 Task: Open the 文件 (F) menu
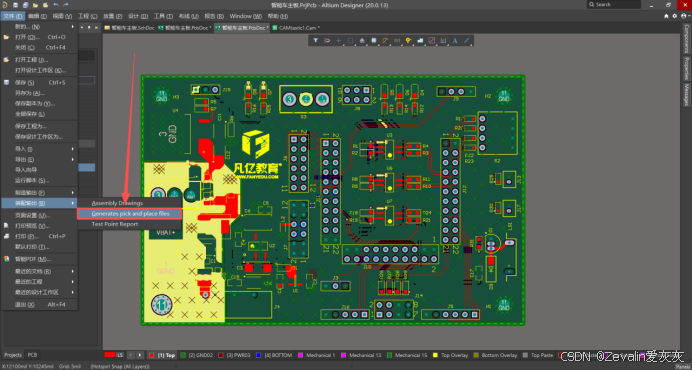click(x=12, y=16)
